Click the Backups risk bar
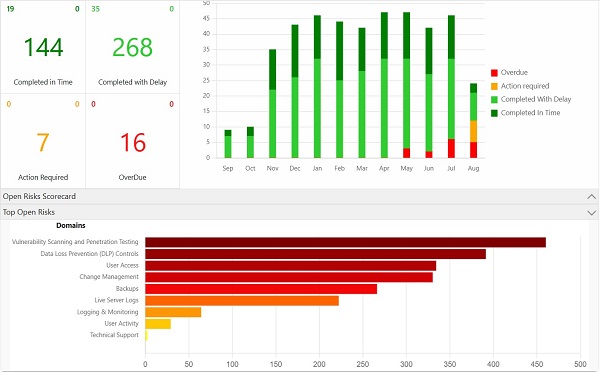Viewport: 600px width, 372px height. click(261, 289)
